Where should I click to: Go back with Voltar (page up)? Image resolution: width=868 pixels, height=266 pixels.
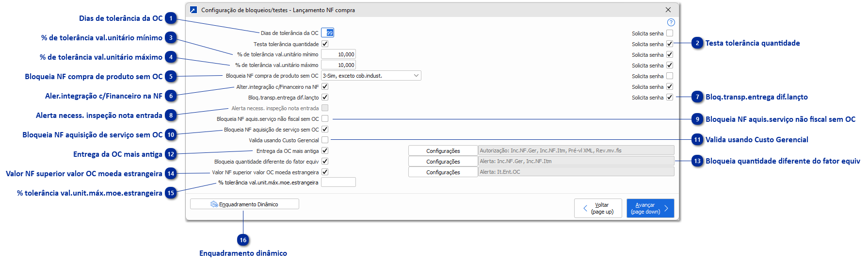point(598,208)
